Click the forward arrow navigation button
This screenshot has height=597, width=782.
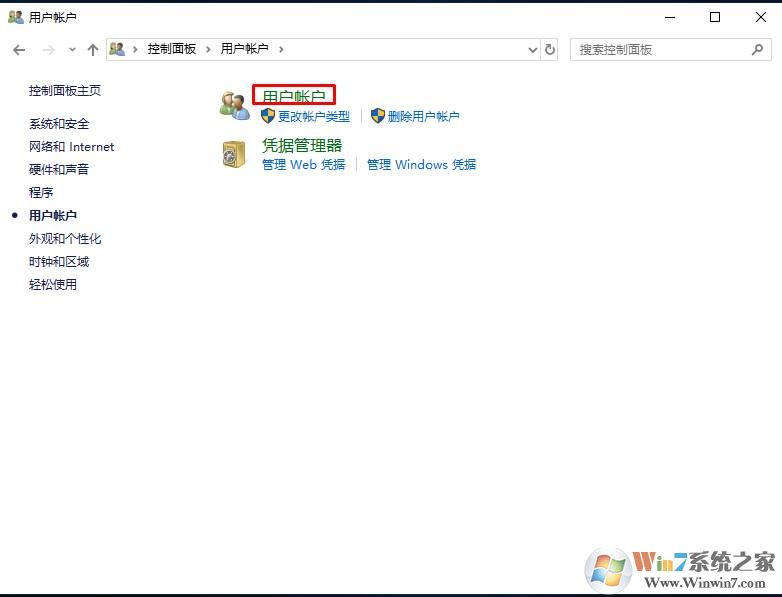point(48,50)
